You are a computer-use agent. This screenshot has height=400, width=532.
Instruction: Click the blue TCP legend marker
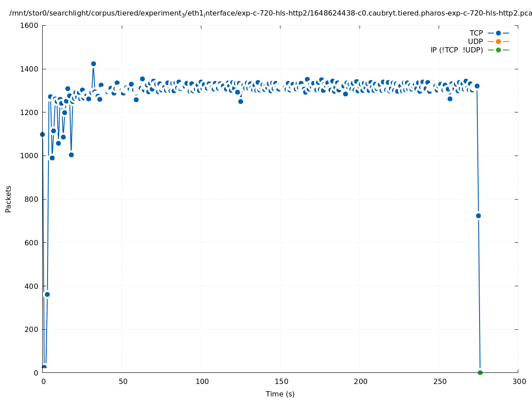pos(498,33)
